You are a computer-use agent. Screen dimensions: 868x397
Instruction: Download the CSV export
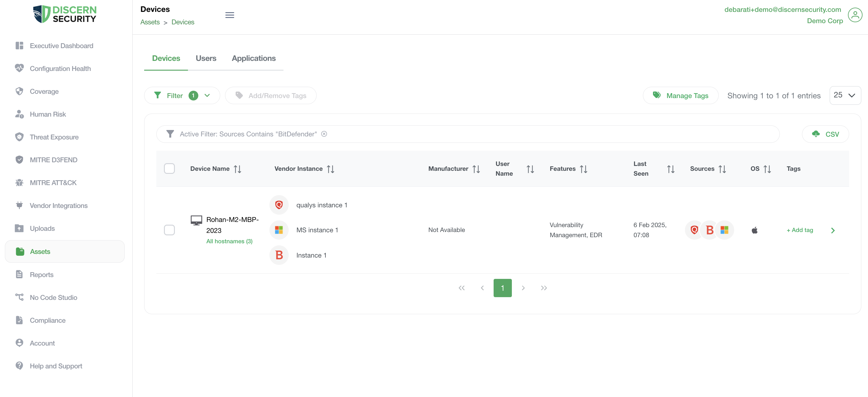pyautogui.click(x=825, y=134)
